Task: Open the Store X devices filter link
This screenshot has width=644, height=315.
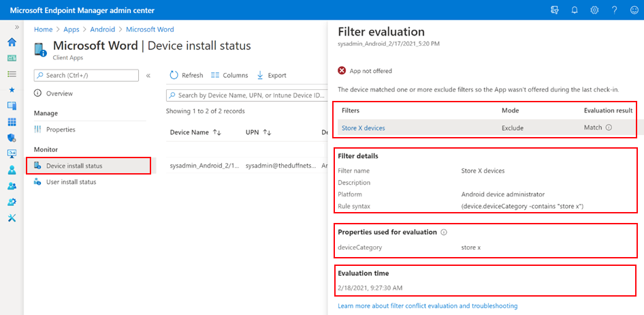Action: [363, 127]
